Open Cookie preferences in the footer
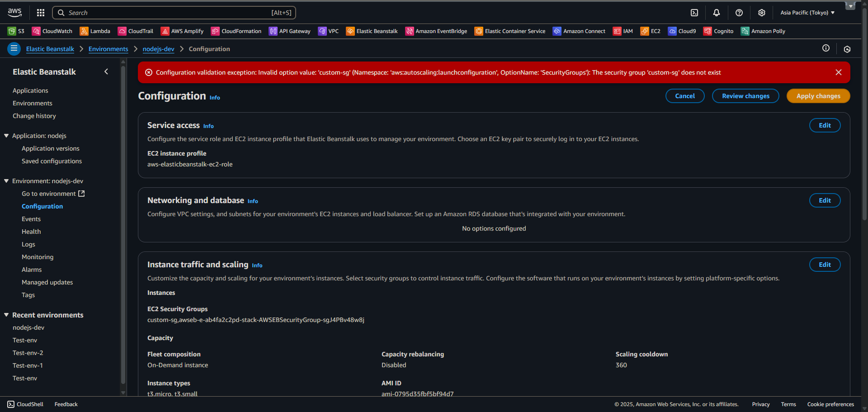The width and height of the screenshot is (868, 412). pyautogui.click(x=830, y=404)
